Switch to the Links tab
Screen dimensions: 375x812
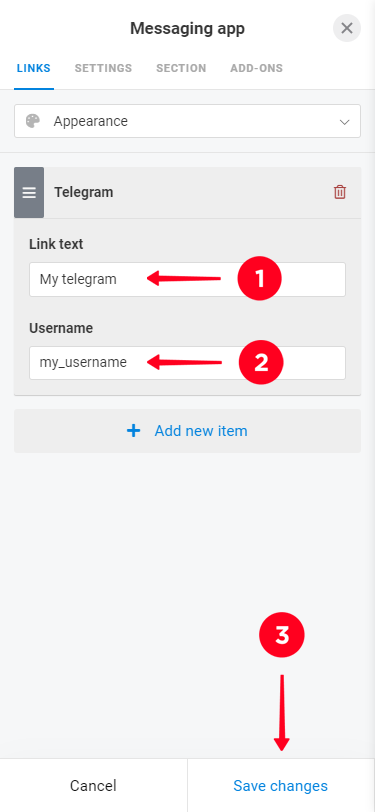(34, 68)
